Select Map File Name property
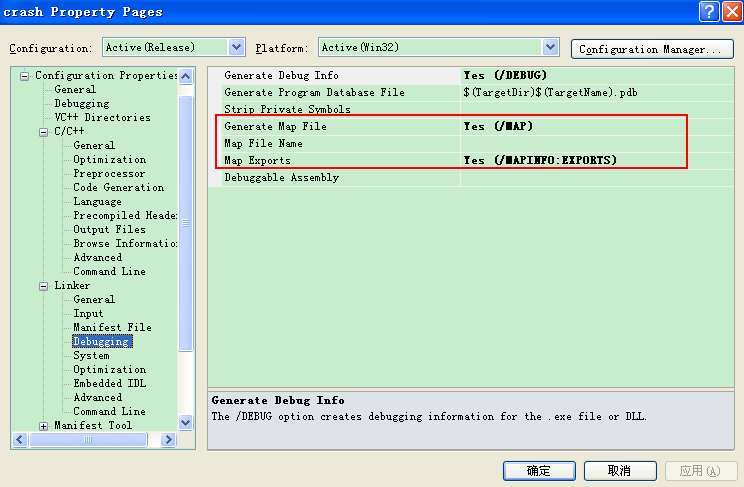The image size is (744, 487). (263, 144)
